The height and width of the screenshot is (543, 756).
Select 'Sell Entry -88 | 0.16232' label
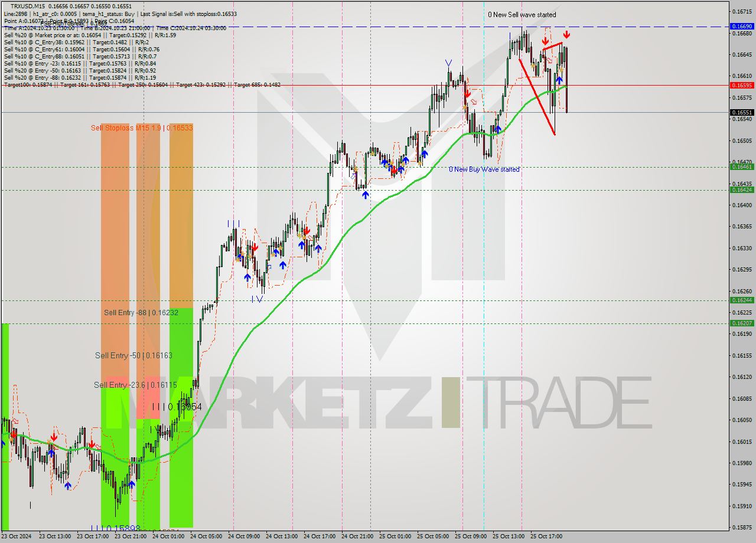pos(141,312)
